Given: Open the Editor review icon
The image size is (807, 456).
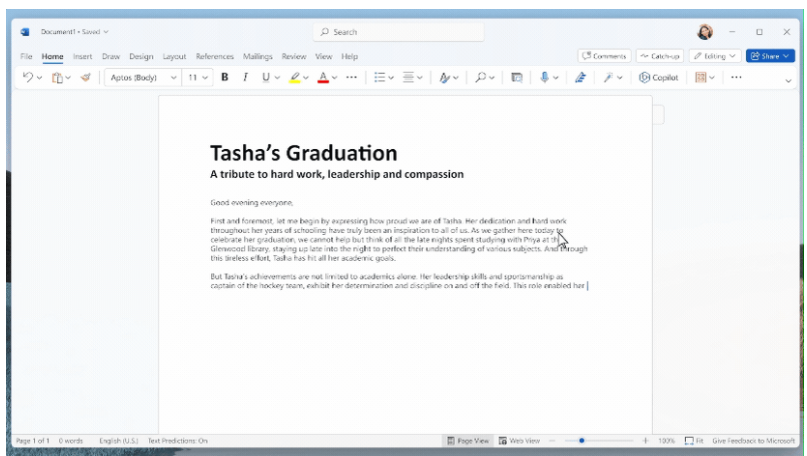Looking at the screenshot, I should [580, 77].
